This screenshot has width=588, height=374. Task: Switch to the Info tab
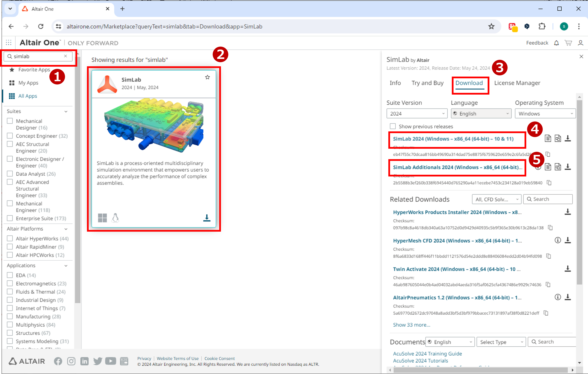[x=395, y=83]
